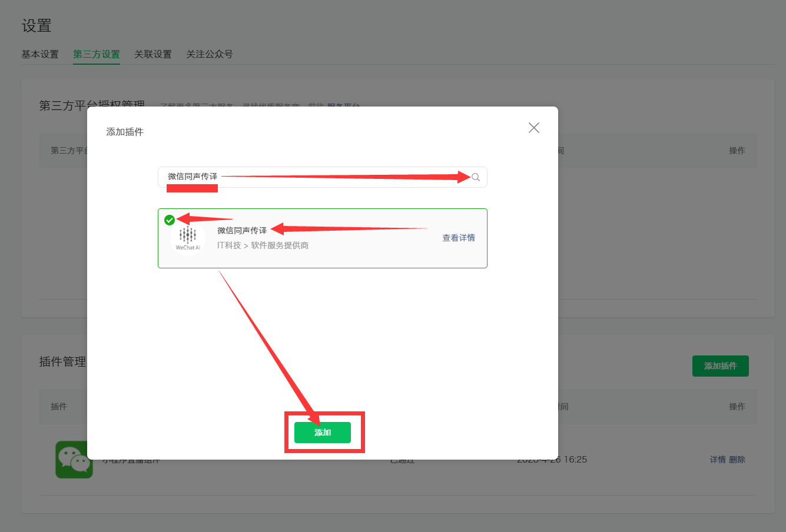This screenshot has width=786, height=532.
Task: Click the 插件 column header
Action: coord(59,407)
